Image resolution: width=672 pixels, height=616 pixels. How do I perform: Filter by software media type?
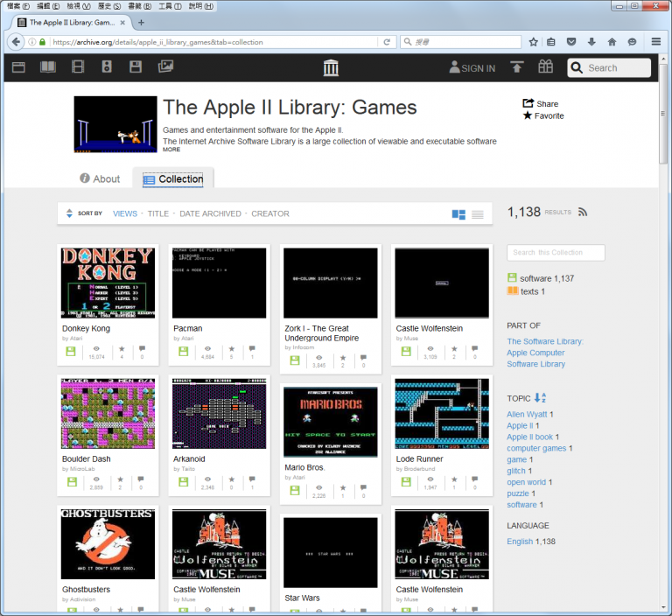(541, 278)
